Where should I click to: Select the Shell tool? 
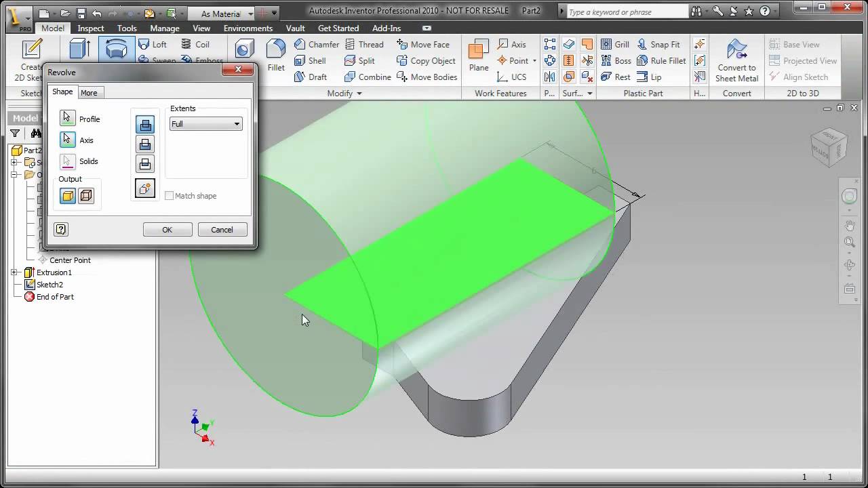pos(310,60)
